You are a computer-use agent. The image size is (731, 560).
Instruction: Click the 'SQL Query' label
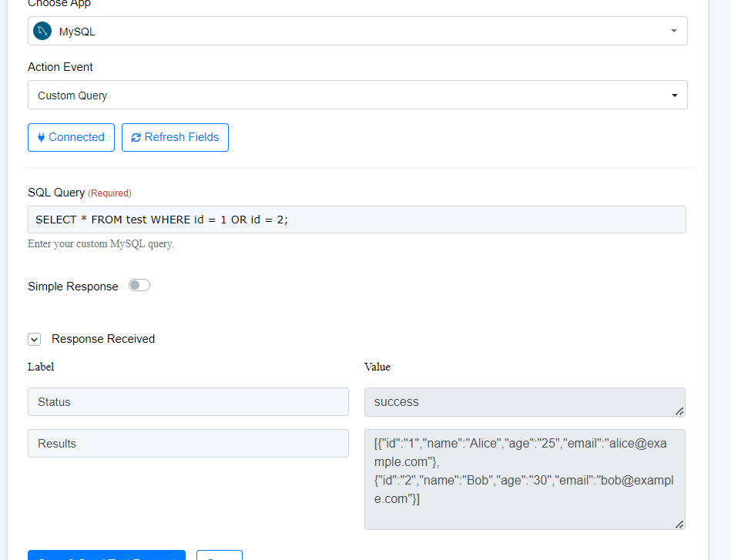[x=56, y=193]
